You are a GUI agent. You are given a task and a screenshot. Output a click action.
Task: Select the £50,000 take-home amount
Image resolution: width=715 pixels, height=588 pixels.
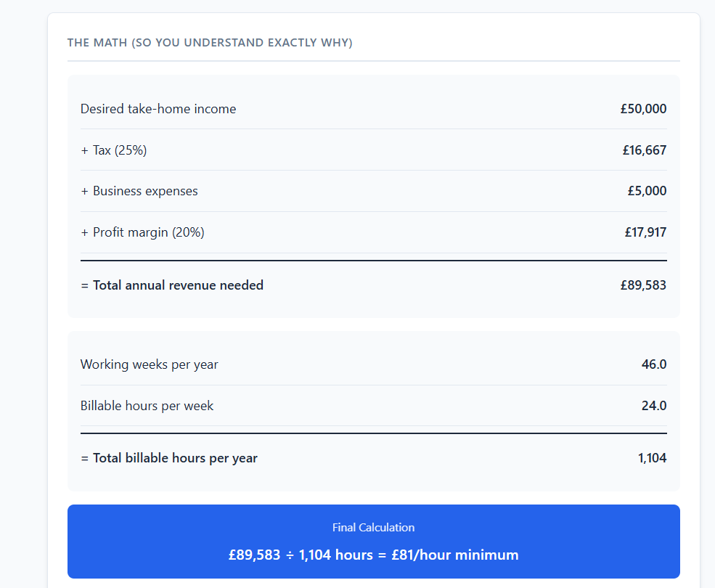643,109
